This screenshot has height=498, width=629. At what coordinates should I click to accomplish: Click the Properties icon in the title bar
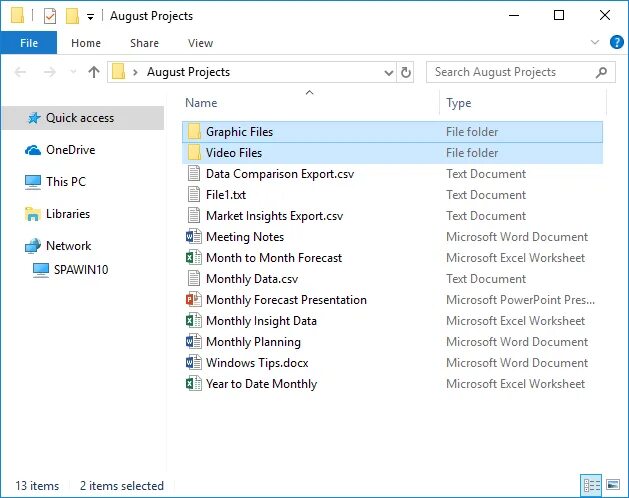[50, 16]
